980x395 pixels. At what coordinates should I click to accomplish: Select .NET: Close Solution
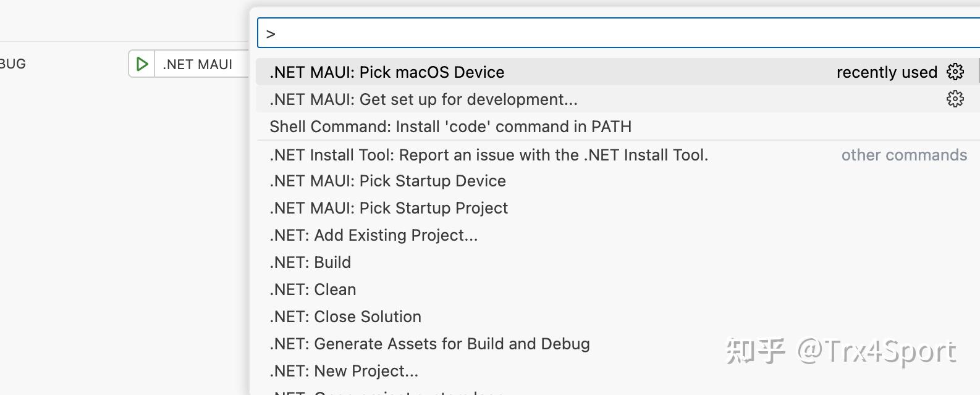(345, 317)
